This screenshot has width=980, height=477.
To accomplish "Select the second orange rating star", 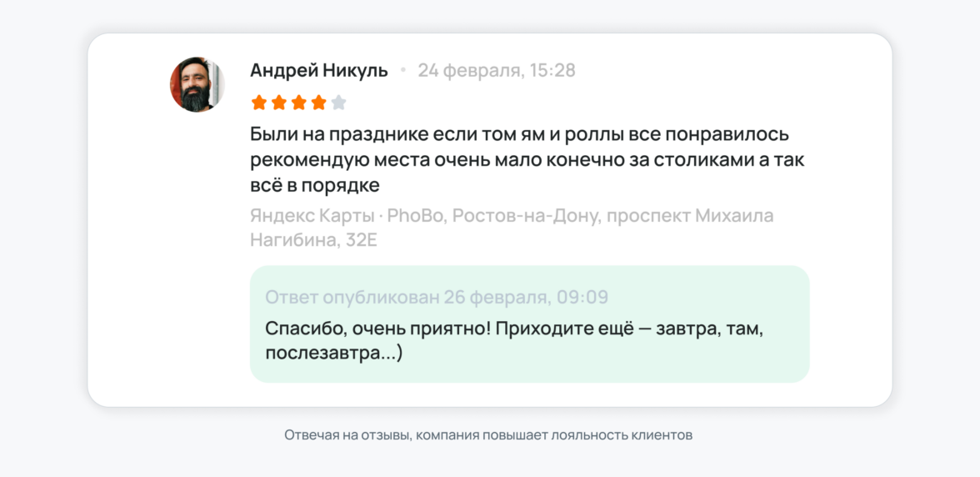I will coord(279,103).
